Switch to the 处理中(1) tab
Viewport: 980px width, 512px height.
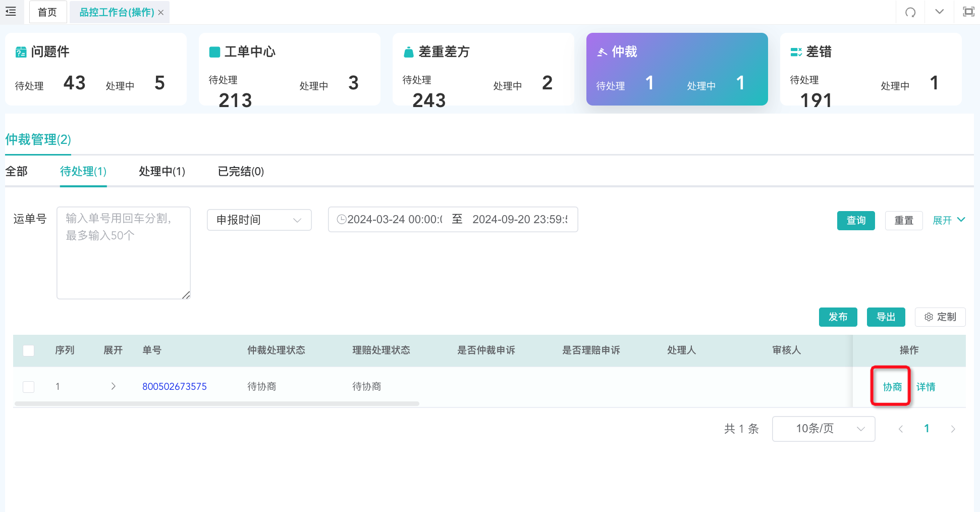click(x=162, y=172)
